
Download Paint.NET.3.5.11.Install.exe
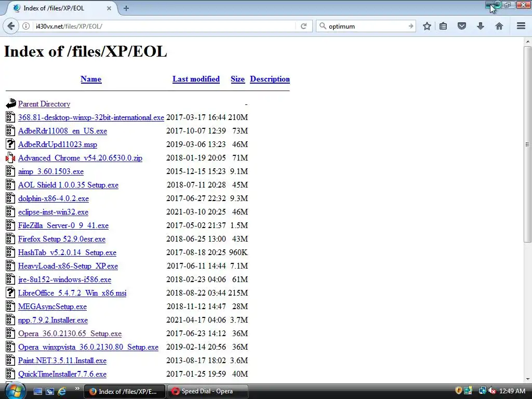coord(62,361)
